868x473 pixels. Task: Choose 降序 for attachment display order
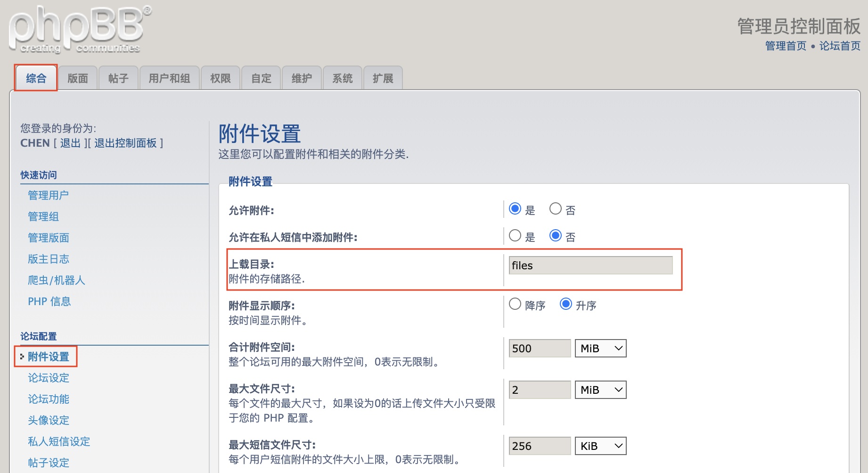click(515, 304)
